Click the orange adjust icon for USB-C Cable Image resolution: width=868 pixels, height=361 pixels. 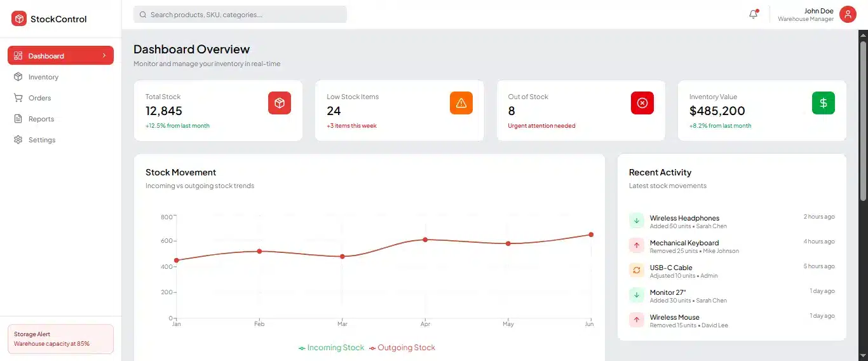pos(637,270)
